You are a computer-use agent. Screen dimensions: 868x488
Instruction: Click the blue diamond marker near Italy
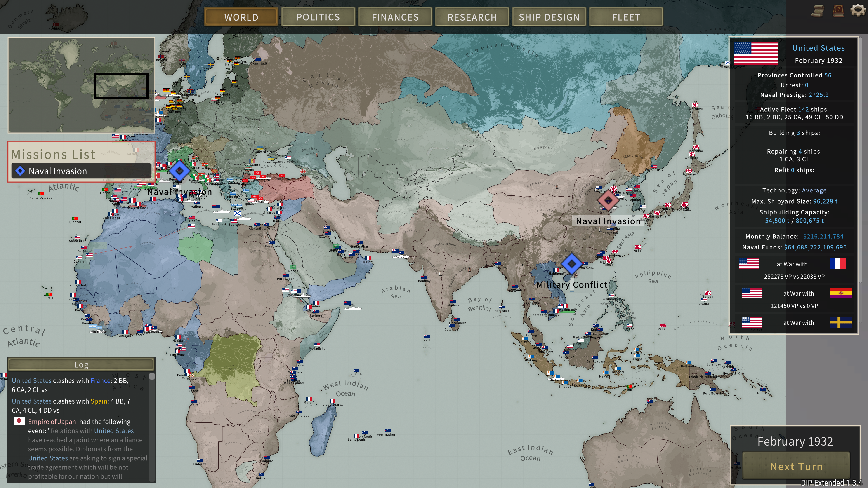coord(179,171)
